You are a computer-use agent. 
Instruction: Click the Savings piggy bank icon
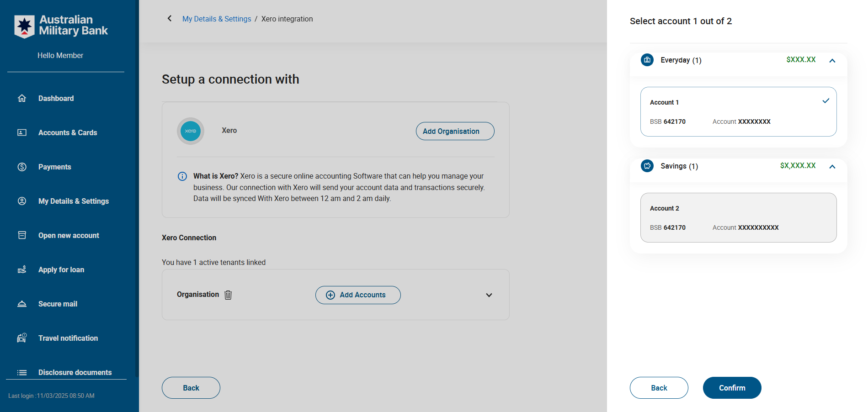click(x=647, y=166)
